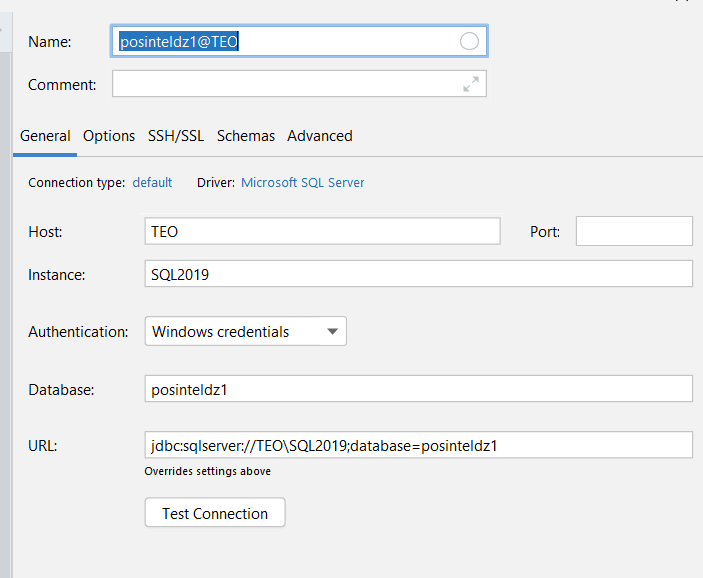Open the Connection type default link
The image size is (703, 578).
(152, 183)
